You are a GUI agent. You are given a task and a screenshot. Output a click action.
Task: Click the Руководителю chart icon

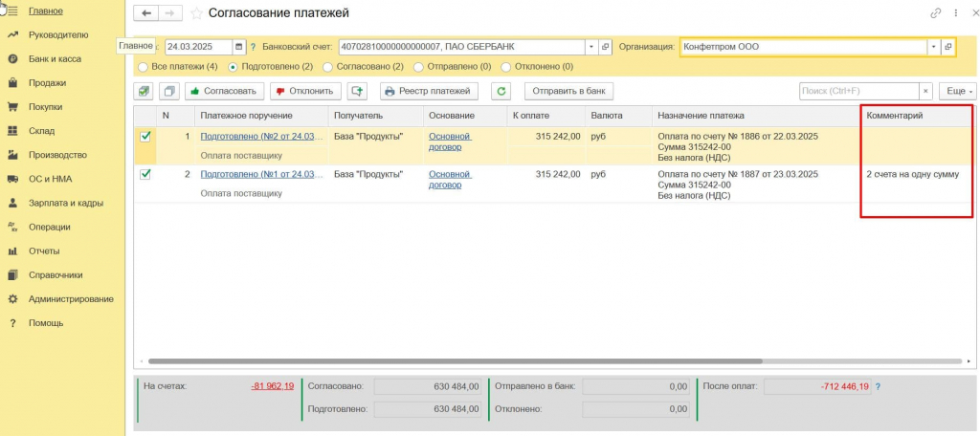click(x=11, y=35)
